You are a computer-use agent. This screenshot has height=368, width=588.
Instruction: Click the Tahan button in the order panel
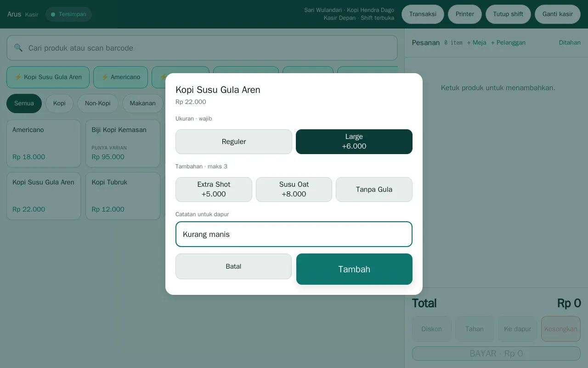(x=475, y=329)
